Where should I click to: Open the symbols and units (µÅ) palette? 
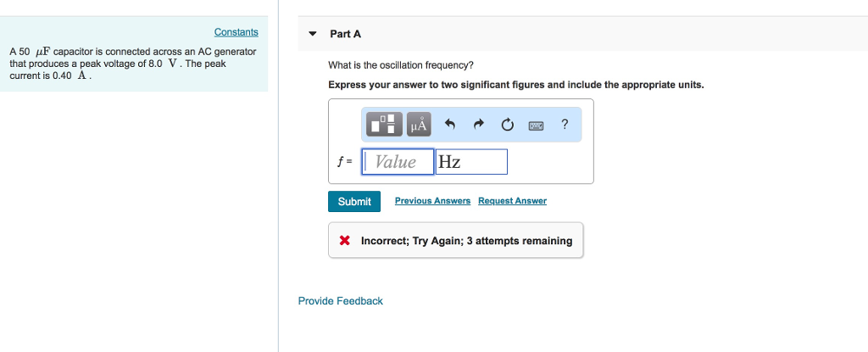coord(419,126)
